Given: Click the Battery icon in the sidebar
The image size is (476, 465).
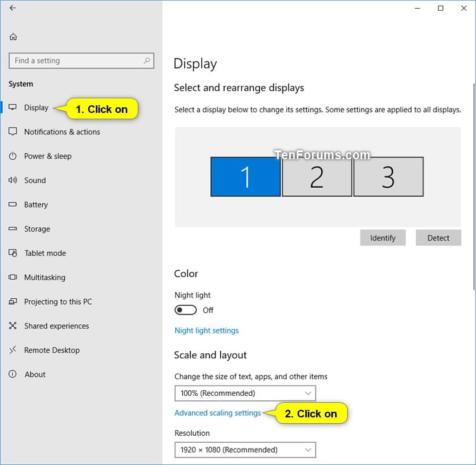Looking at the screenshot, I should tap(13, 204).
